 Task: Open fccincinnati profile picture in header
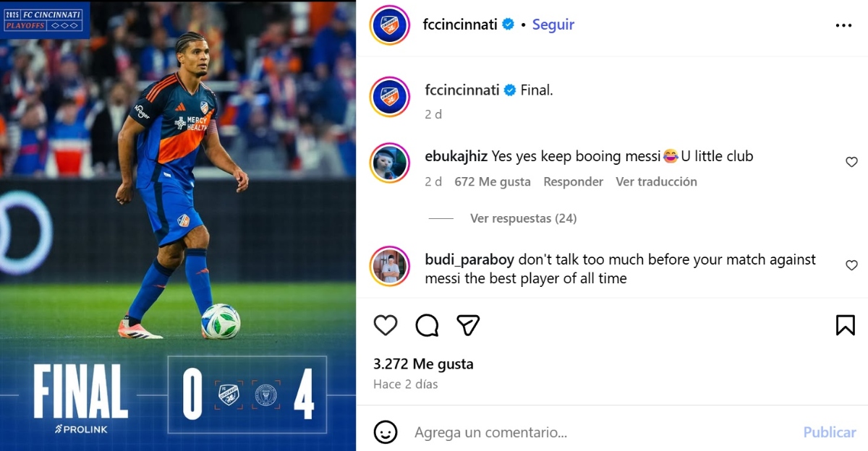tap(390, 25)
